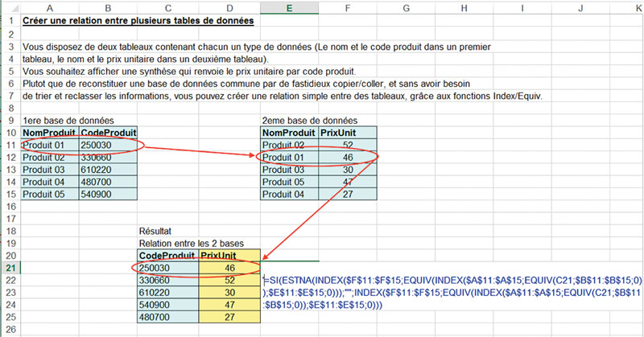The width and height of the screenshot is (644, 337).
Task: Click NomProduit header in first table
Action: pyautogui.click(x=50, y=133)
